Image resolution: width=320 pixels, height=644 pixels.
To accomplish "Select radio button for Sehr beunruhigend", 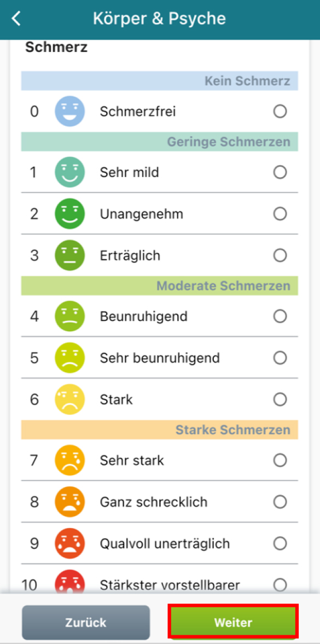I will point(280,358).
